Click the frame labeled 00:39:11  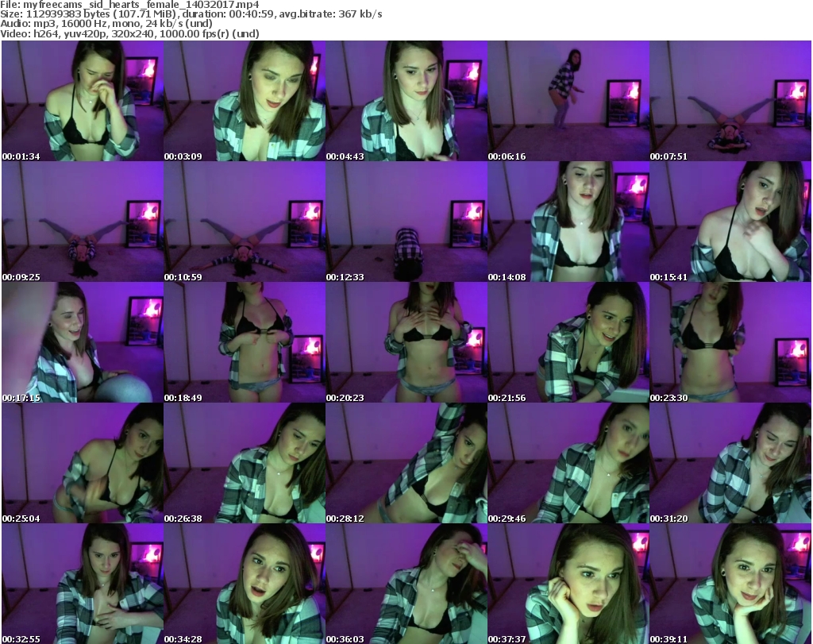(x=730, y=584)
